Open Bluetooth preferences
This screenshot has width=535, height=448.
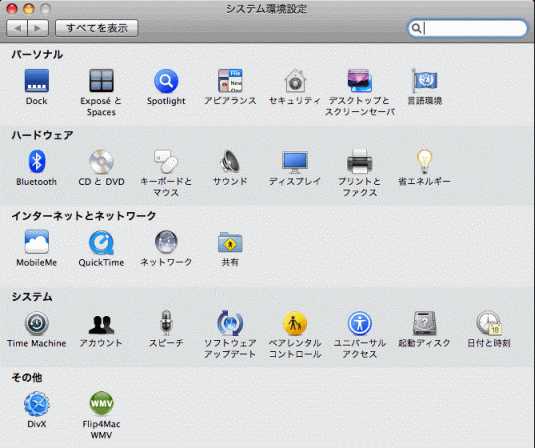tap(37, 161)
